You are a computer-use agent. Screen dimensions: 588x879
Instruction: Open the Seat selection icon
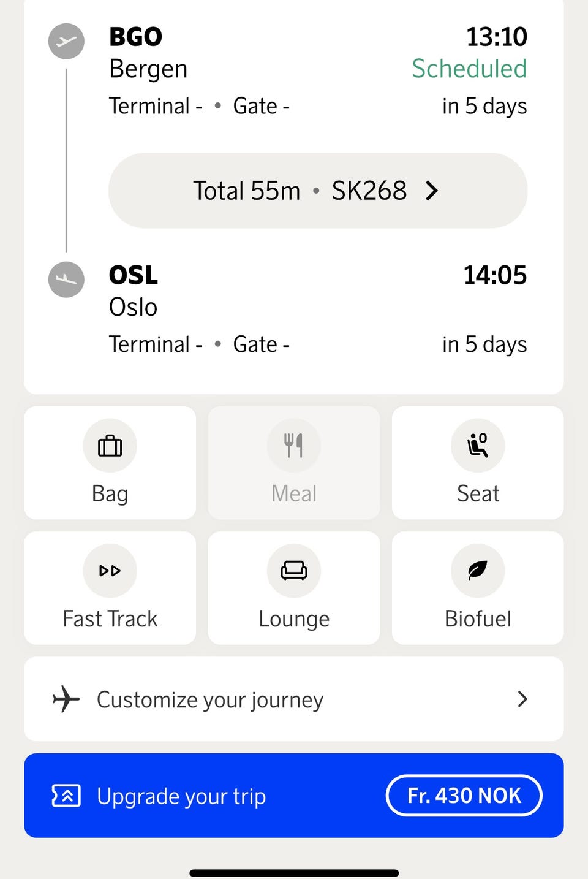478,446
